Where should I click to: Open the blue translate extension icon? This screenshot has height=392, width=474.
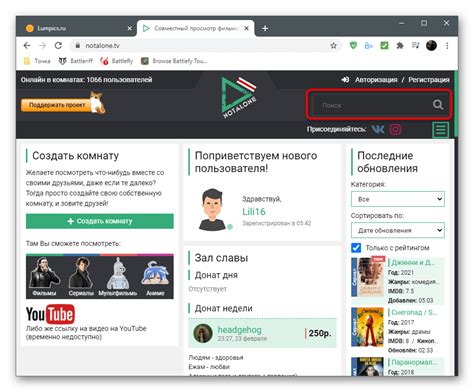tap(369, 46)
